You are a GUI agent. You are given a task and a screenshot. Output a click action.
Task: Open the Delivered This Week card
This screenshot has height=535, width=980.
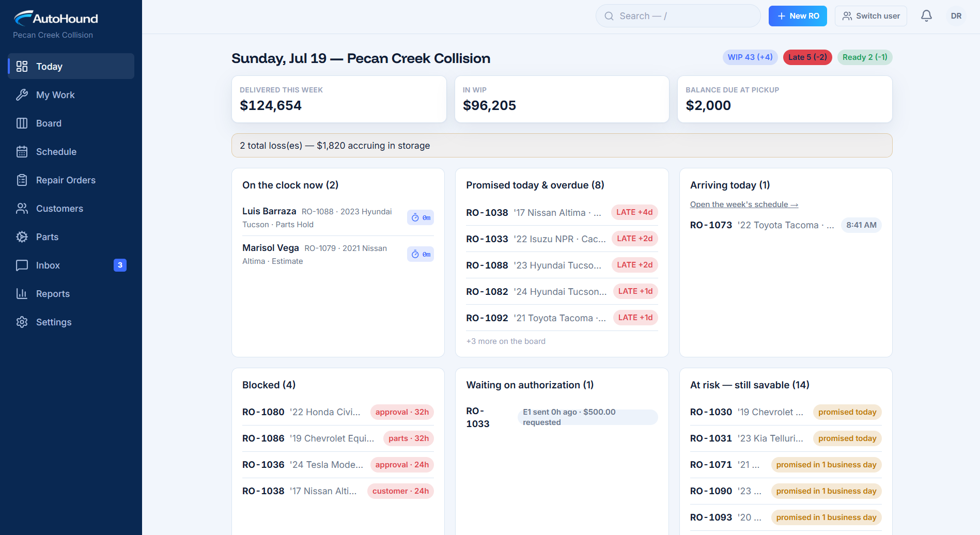339,99
